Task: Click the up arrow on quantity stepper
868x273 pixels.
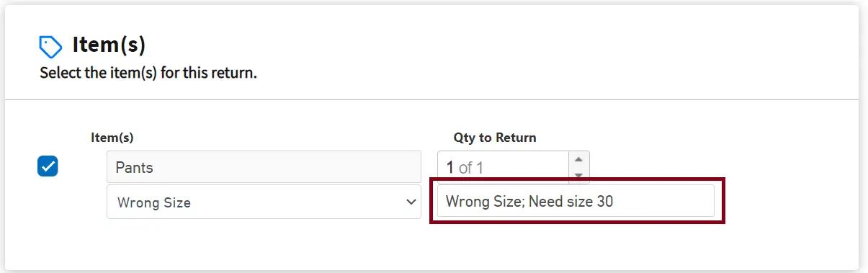Action: coord(579,160)
